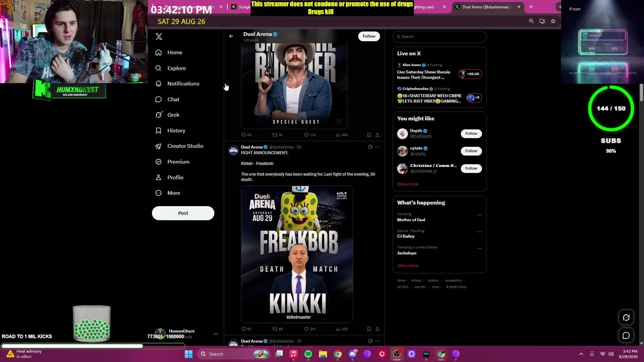Open Discord from the taskbar
The image size is (644, 362).
tap(353, 354)
